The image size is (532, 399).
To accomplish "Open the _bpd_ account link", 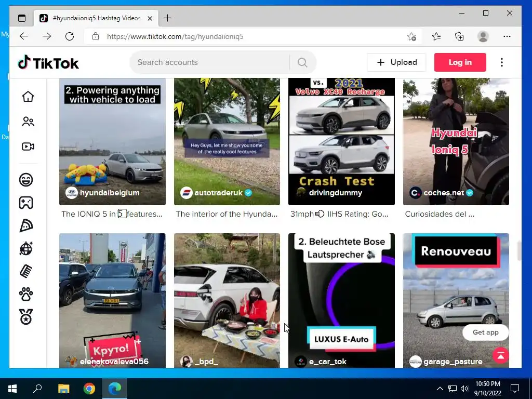I will pyautogui.click(x=206, y=362).
